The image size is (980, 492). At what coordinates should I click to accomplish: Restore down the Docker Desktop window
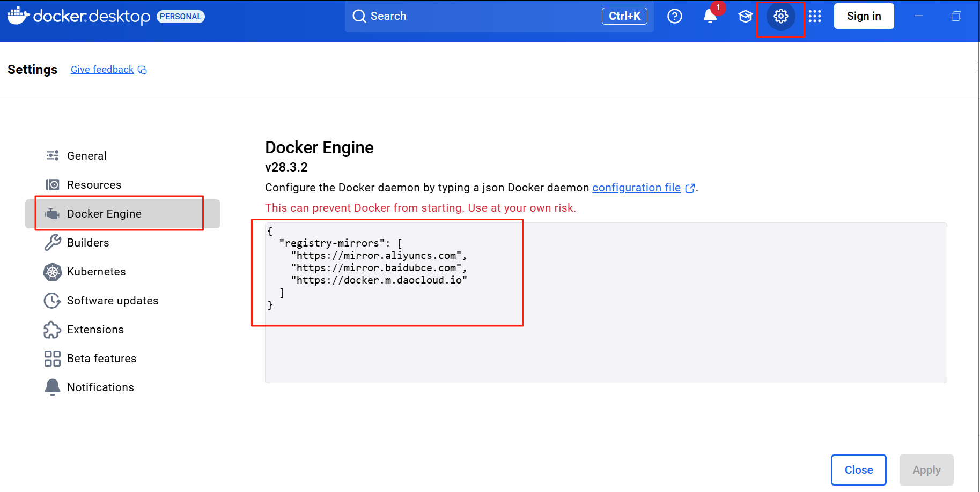coord(956,16)
